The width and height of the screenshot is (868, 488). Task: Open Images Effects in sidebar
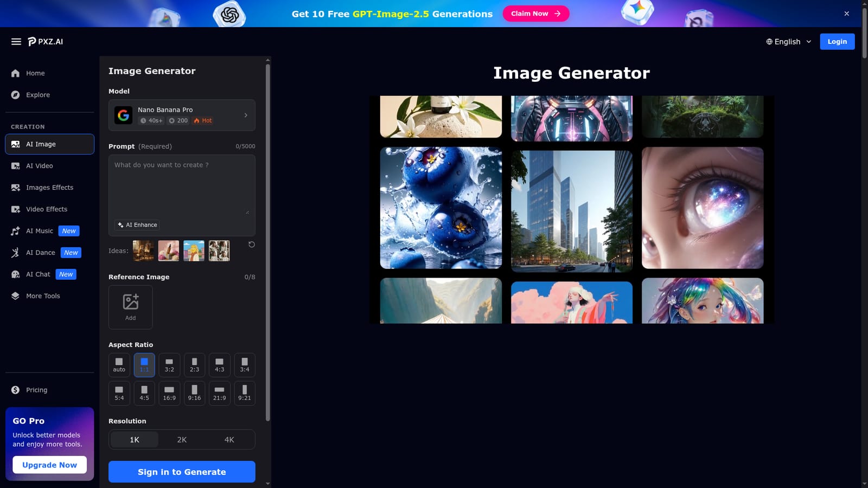tap(49, 188)
